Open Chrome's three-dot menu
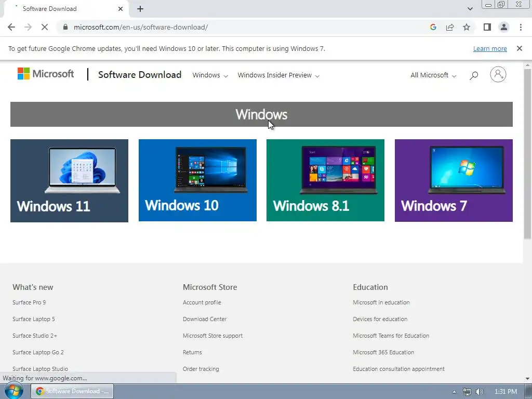The height and width of the screenshot is (399, 532). (521, 27)
